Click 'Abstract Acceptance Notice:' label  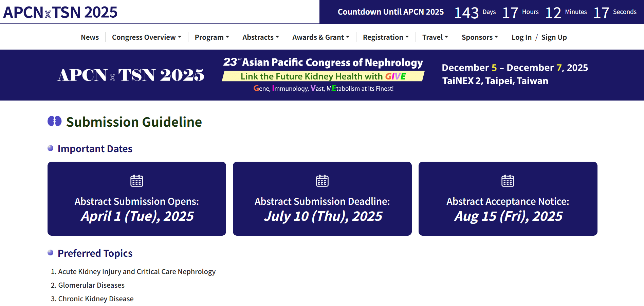coord(508,201)
